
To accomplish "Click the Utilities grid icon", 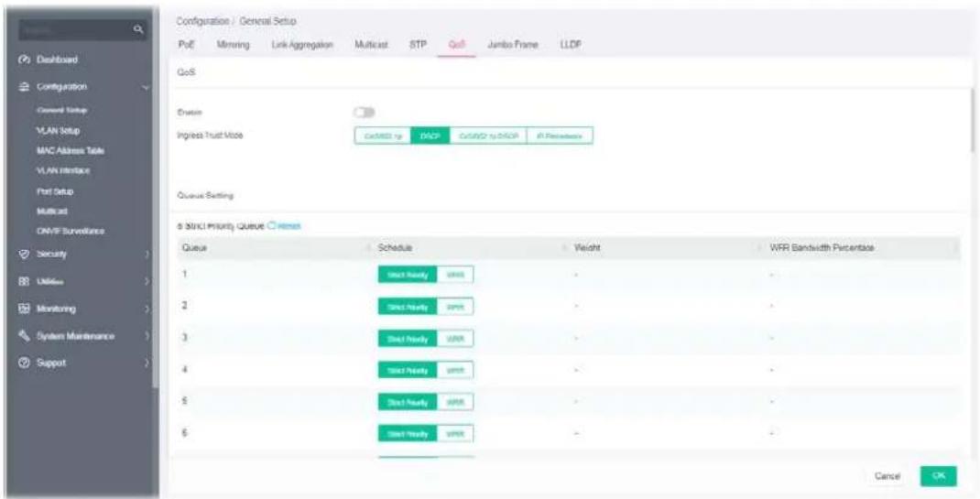I will (27, 282).
